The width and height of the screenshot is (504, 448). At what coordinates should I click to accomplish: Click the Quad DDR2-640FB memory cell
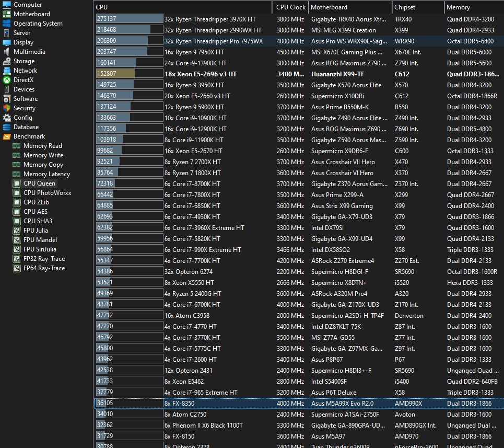(x=472, y=382)
